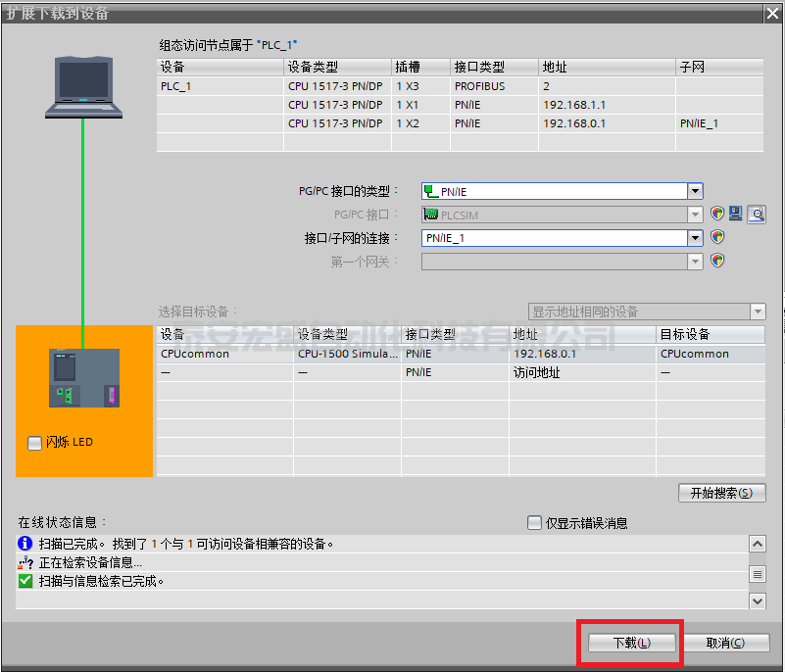Click the blue info icon in status messages
This screenshot has width=785, height=672.
(25, 544)
